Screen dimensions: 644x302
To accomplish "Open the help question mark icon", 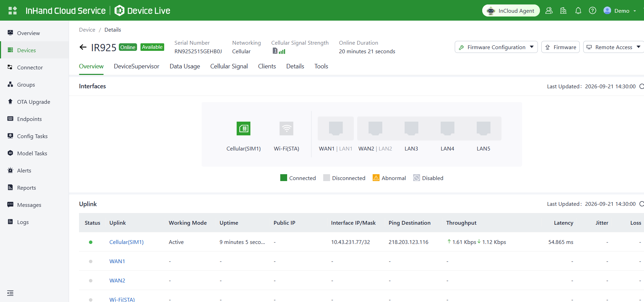I will pos(592,11).
